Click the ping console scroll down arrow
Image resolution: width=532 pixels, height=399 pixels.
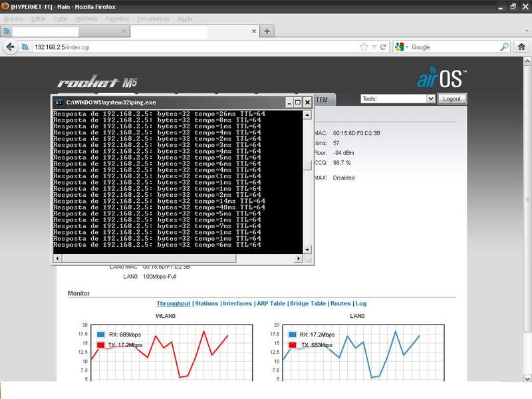pos(307,250)
